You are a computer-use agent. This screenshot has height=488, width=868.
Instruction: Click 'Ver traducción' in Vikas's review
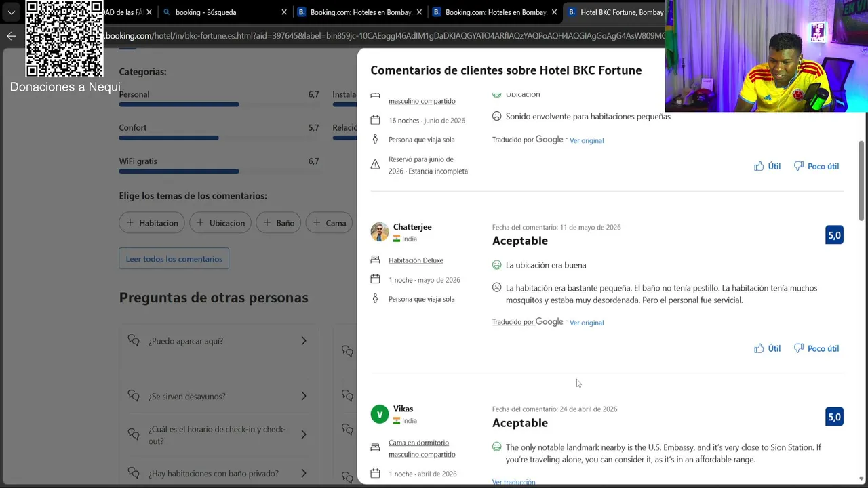pos(513,482)
